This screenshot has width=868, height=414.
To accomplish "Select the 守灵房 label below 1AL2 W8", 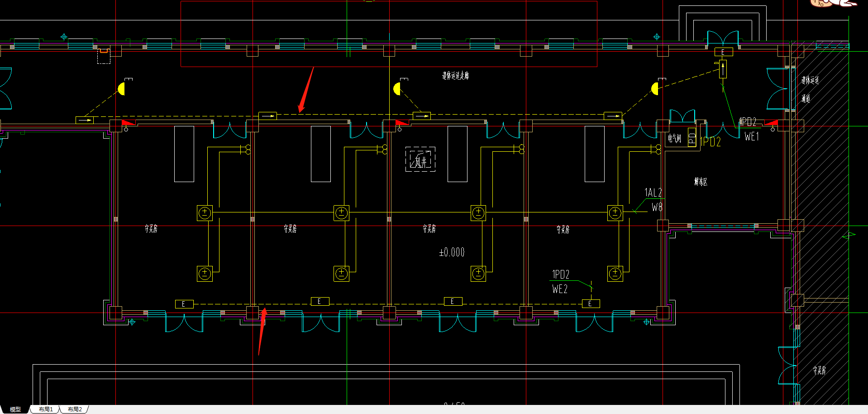I will tap(563, 230).
